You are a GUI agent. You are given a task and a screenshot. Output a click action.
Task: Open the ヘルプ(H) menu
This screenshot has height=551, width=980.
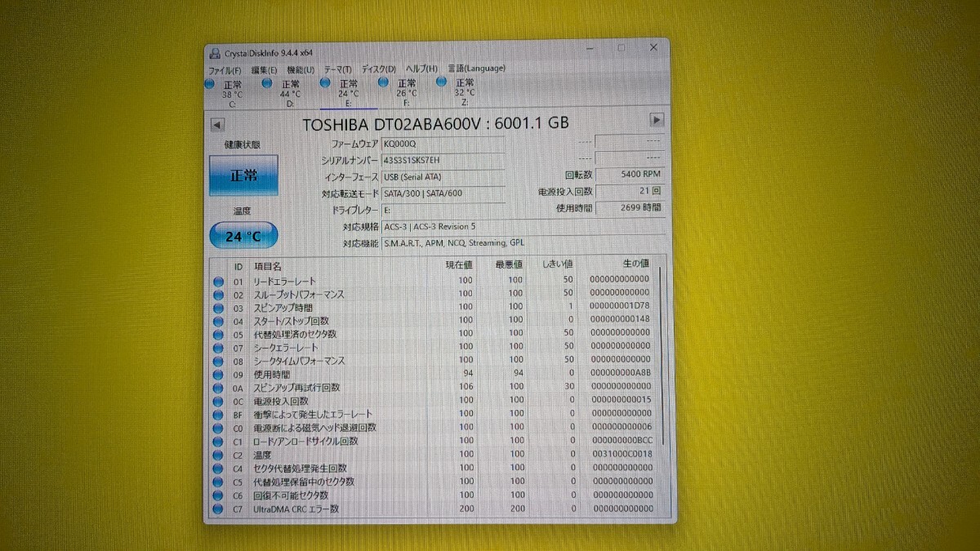point(421,69)
